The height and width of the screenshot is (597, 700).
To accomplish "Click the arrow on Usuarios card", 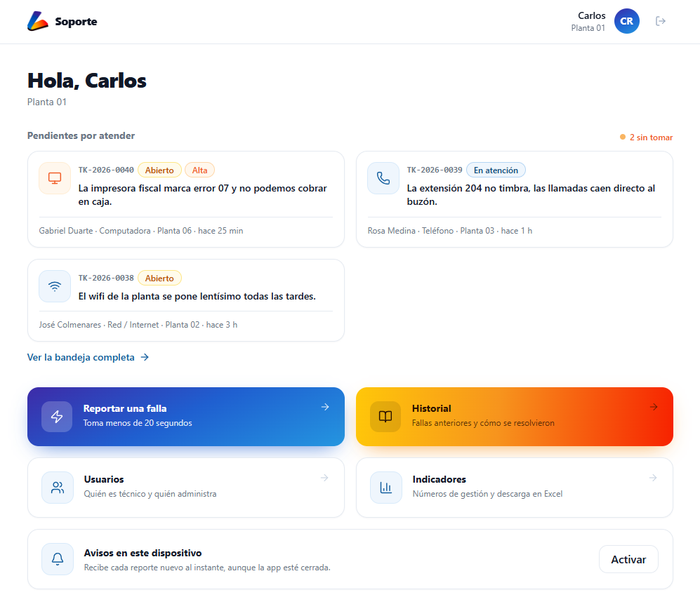I will click(x=324, y=478).
